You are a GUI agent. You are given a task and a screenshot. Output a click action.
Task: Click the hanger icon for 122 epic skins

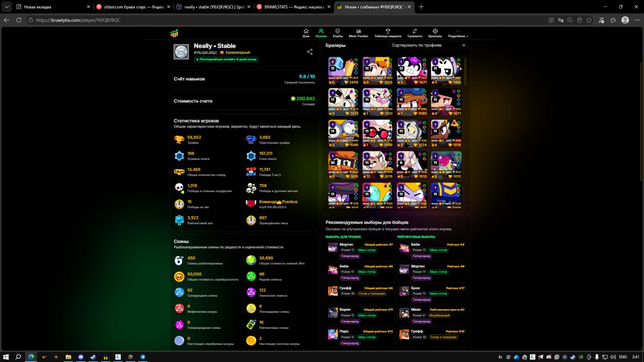pyautogui.click(x=251, y=292)
